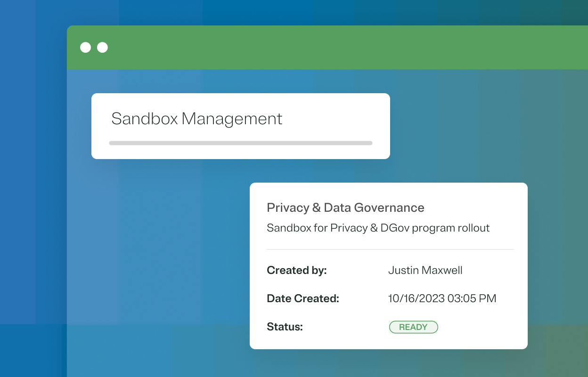Click the left white dot in title bar

coord(85,48)
